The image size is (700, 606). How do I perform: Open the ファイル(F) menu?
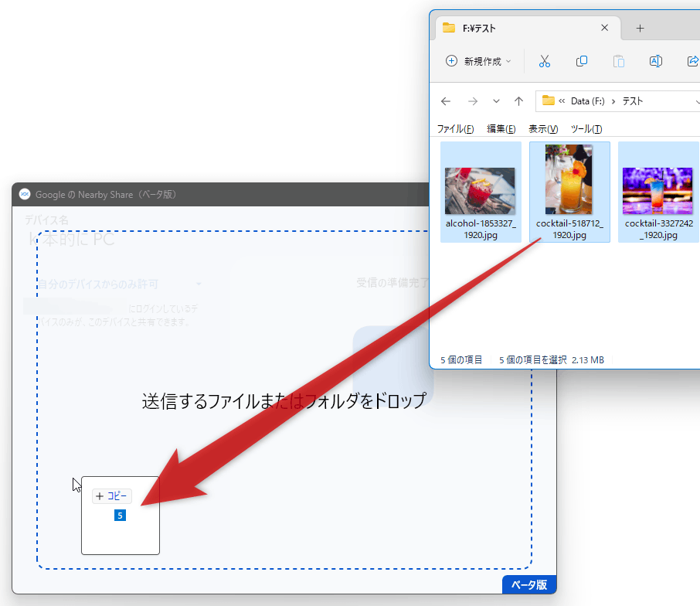point(455,129)
